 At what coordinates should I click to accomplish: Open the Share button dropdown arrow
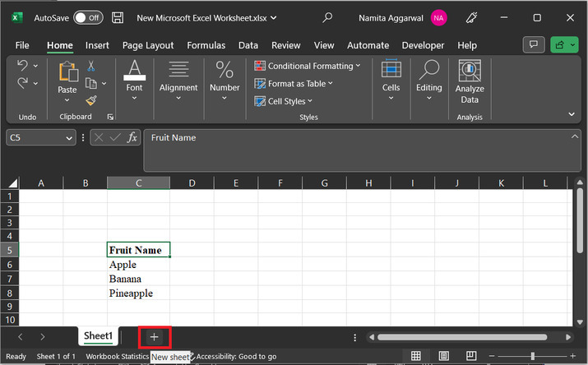coord(573,45)
